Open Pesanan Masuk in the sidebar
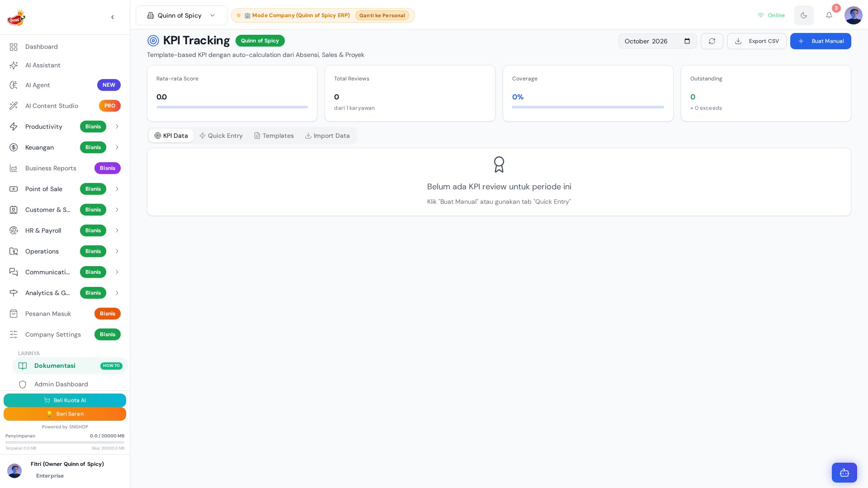 pyautogui.click(x=65, y=314)
